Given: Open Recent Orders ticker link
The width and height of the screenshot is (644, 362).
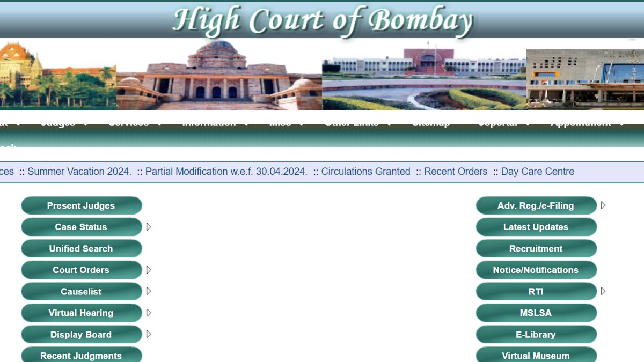Looking at the screenshot, I should tap(456, 172).
